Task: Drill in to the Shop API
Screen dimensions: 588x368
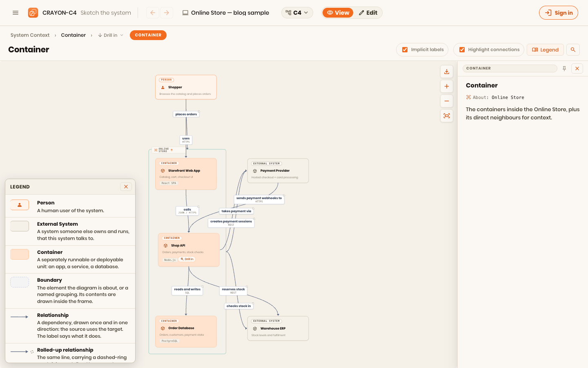Action: click(x=187, y=259)
